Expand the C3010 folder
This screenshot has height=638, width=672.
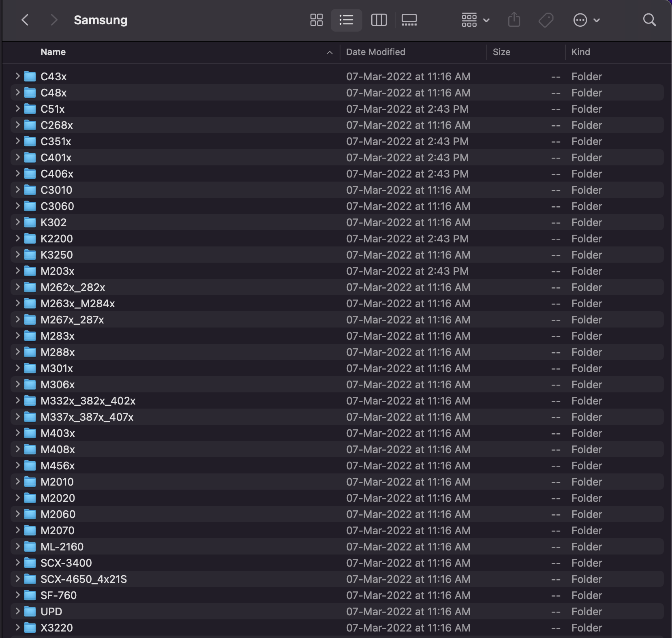[17, 190]
